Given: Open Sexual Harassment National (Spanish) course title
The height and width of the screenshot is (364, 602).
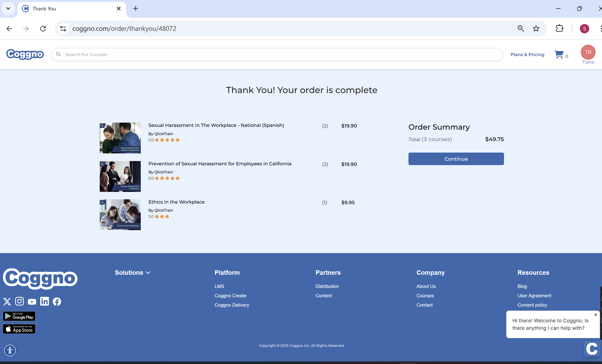Looking at the screenshot, I should (x=216, y=125).
